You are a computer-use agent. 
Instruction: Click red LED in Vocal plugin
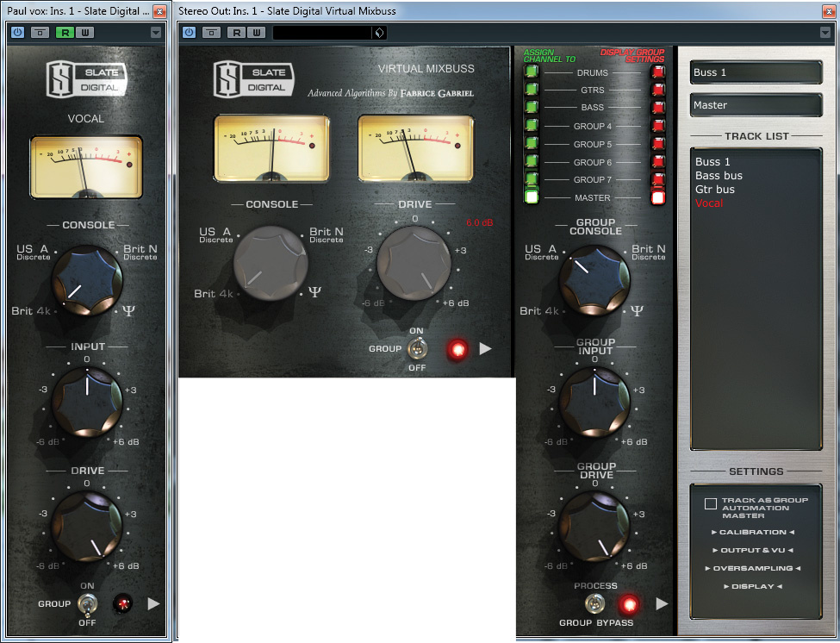click(122, 604)
